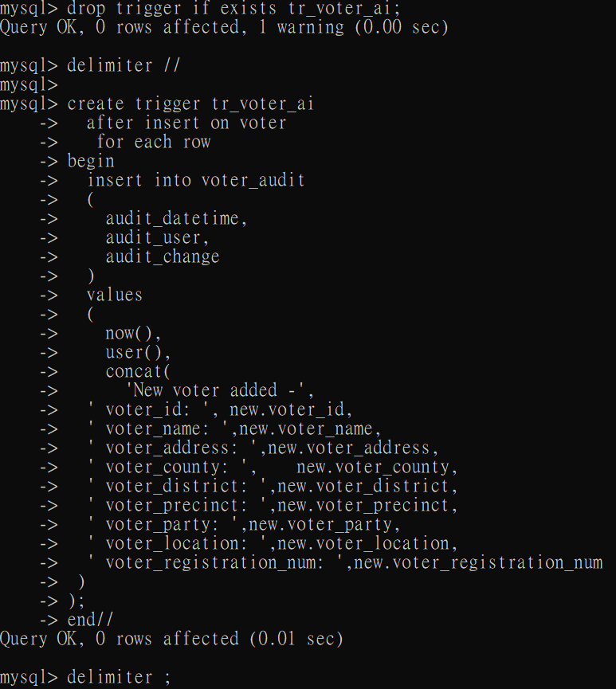616x689 pixels.
Task: Click 'insert into voter_audit' statement
Action: coord(196,181)
